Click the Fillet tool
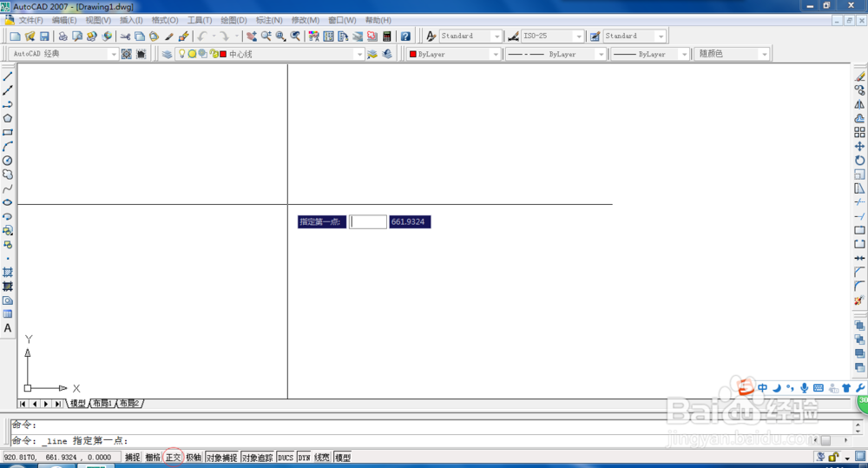 (x=859, y=287)
